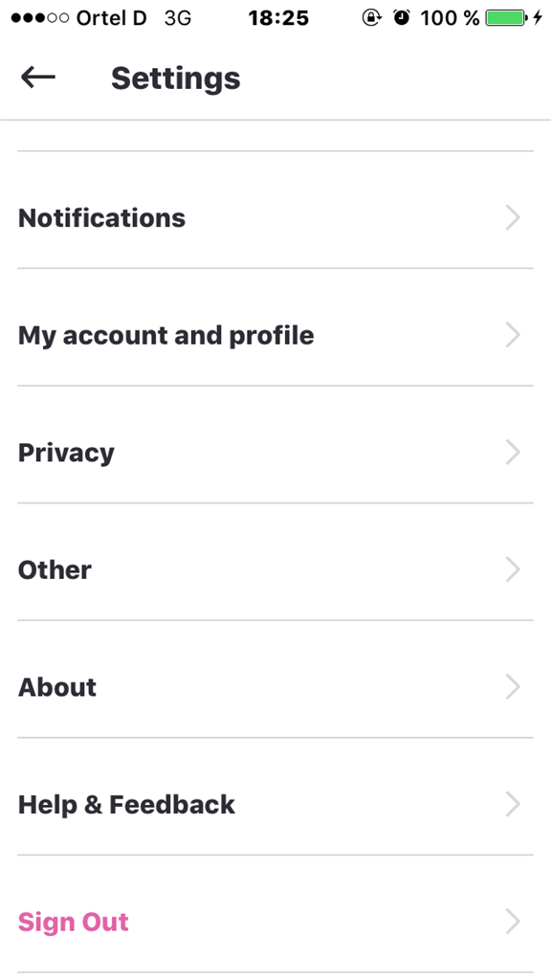Tap the charging bolt icon

(538, 17)
